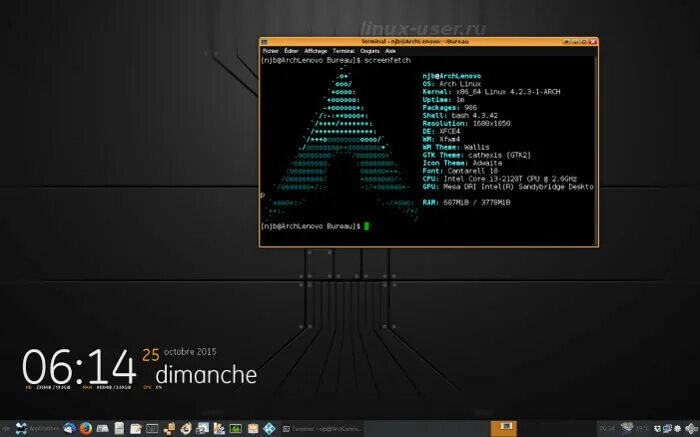Click the Dropbox tray icon
700x437 pixels.
[658, 429]
